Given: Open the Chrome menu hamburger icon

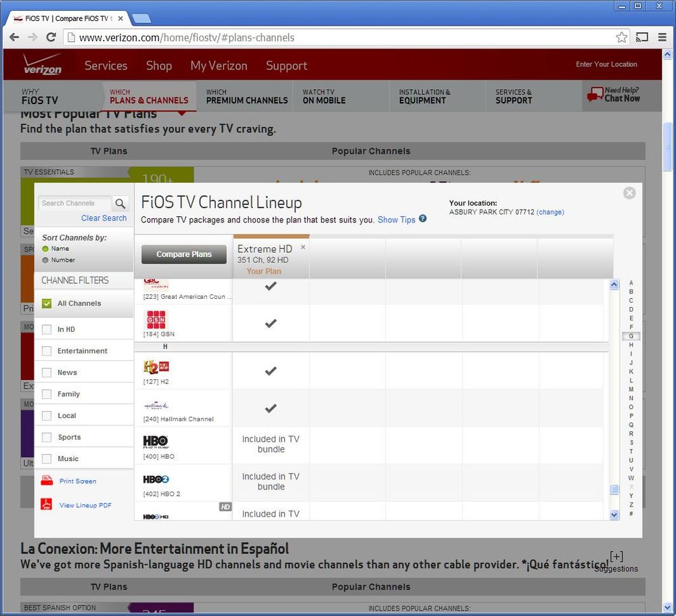Looking at the screenshot, I should coord(662,37).
